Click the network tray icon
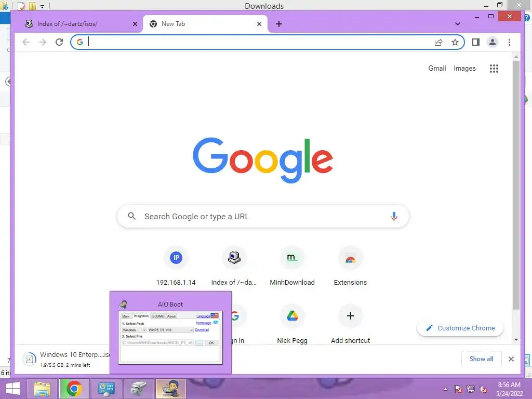 point(471,389)
